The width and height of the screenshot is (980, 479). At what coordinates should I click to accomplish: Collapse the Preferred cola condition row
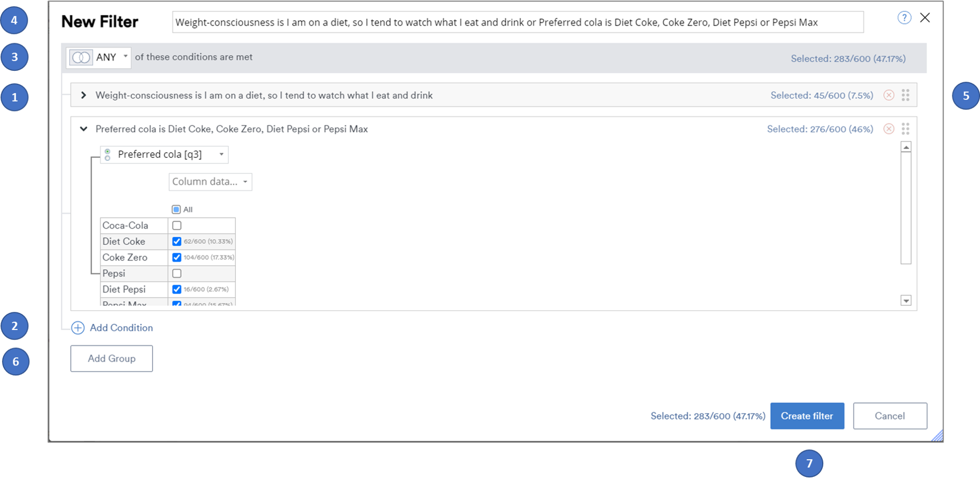tap(83, 129)
